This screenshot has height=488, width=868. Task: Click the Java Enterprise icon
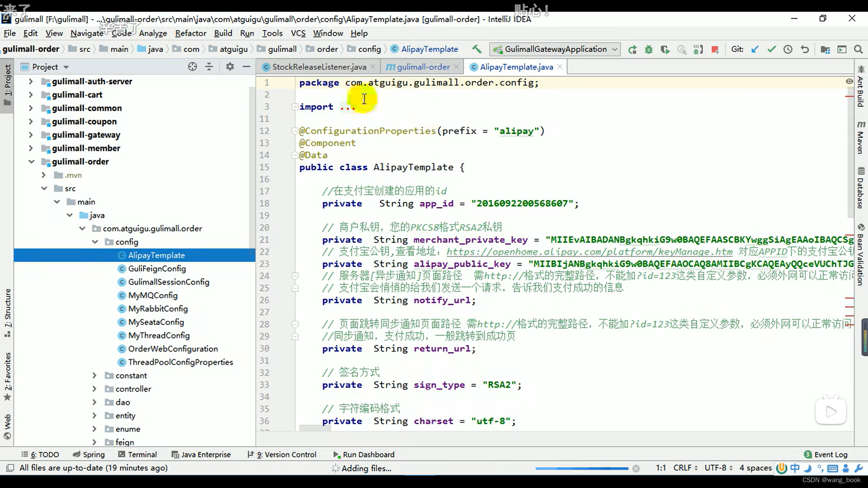[x=174, y=455]
